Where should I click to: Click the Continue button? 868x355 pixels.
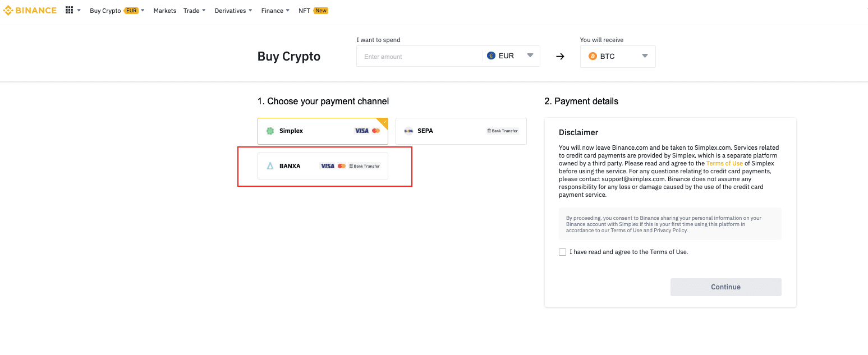(x=725, y=287)
